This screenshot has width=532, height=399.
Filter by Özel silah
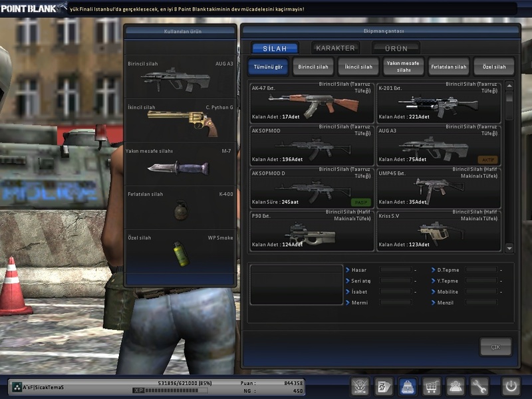click(494, 66)
